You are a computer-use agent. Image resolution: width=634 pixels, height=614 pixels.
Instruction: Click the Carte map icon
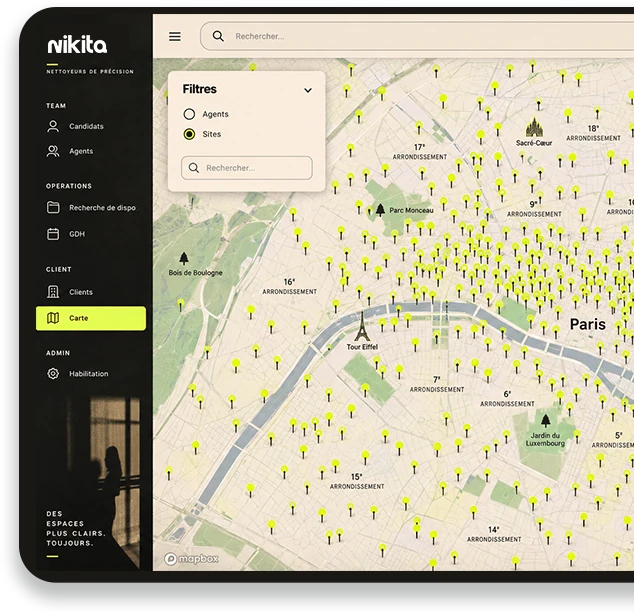[53, 318]
